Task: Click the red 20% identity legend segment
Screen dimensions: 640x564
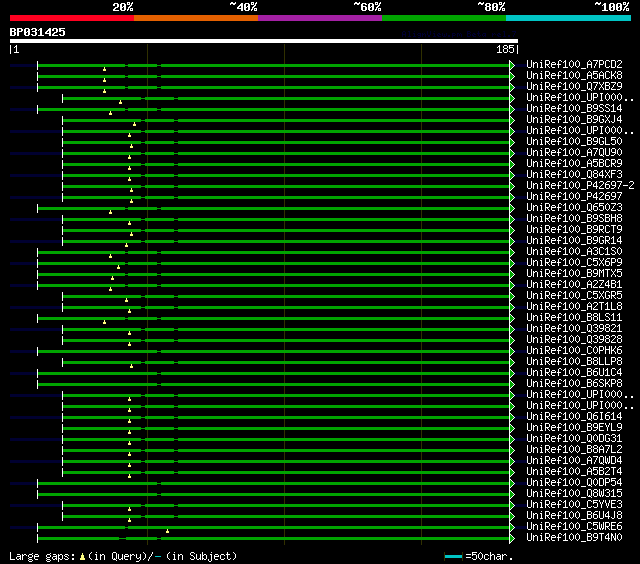Action: (72, 18)
